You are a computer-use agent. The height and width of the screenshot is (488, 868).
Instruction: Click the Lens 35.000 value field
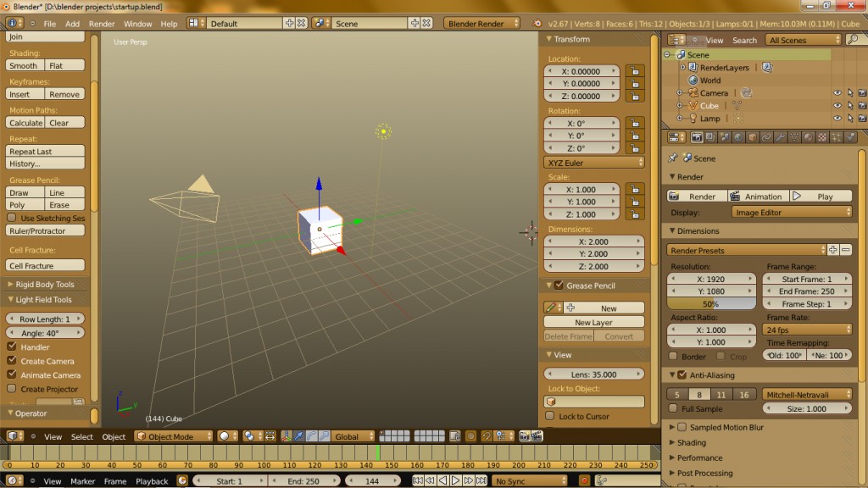click(594, 374)
